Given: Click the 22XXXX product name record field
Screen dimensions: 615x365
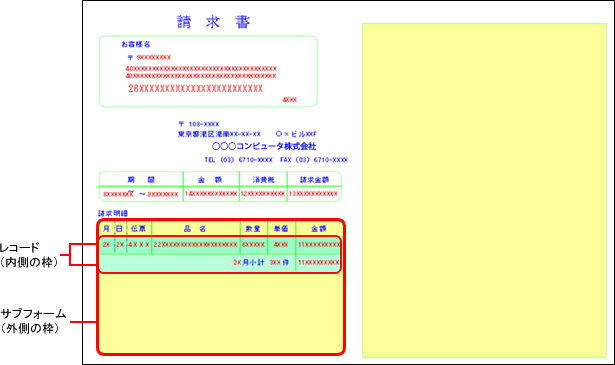Looking at the screenshot, I should 195,245.
